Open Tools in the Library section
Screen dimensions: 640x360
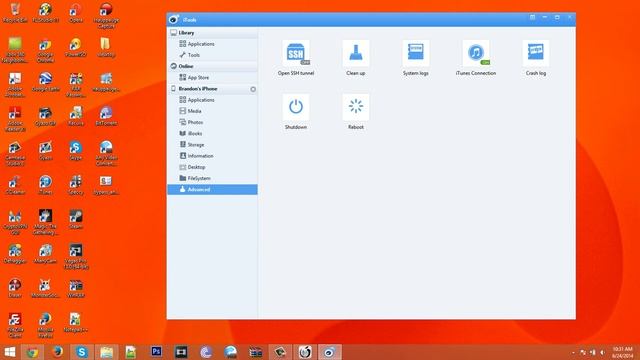[x=212, y=55]
